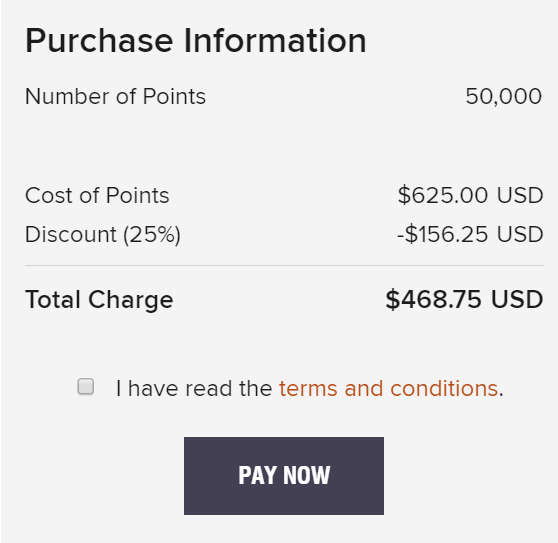Viewport: 558px width, 543px height.
Task: Click the 'Purchase' word in the heading
Action: click(x=99, y=41)
